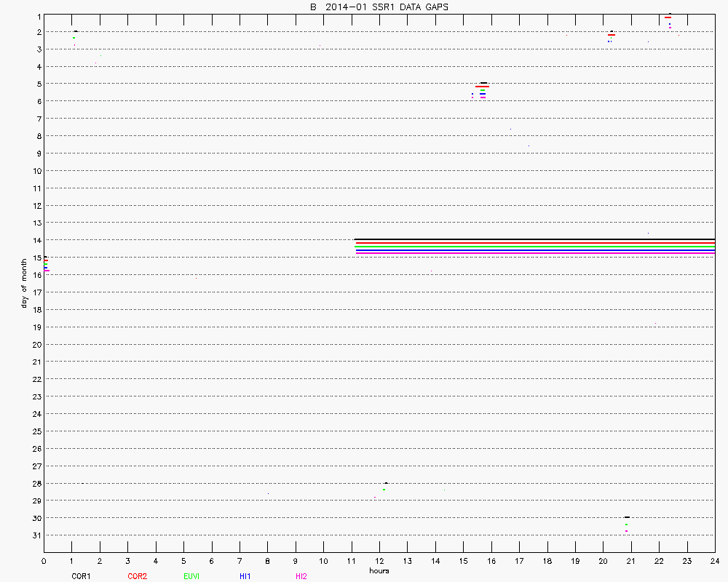Click the red gap marker on day 5
Screen dimensions: 728x582
482,87
